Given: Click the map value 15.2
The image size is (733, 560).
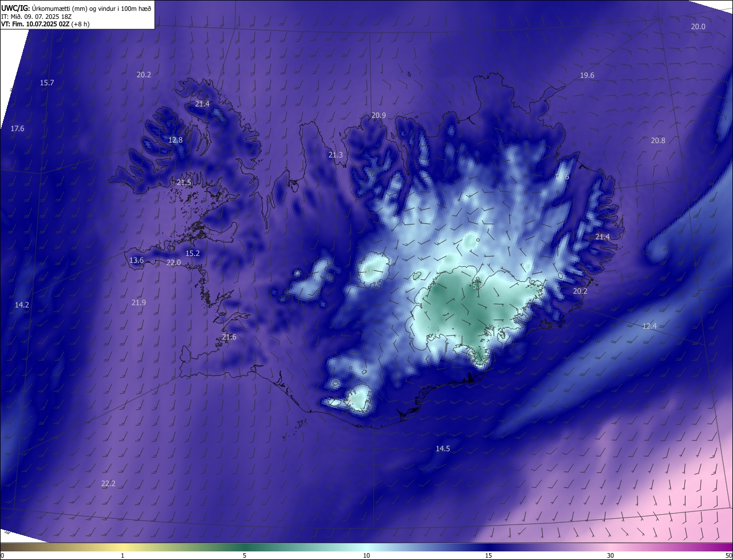Looking at the screenshot, I should click(x=192, y=254).
